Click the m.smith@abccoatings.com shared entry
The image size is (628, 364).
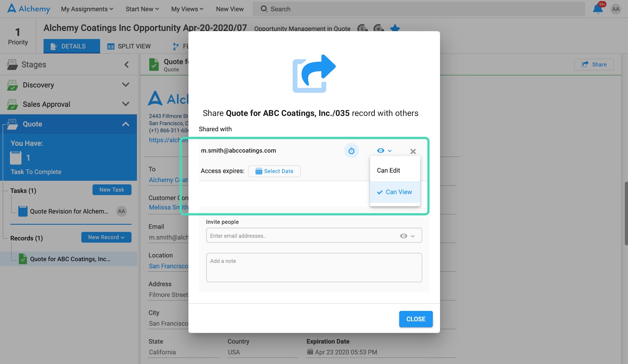[238, 151]
